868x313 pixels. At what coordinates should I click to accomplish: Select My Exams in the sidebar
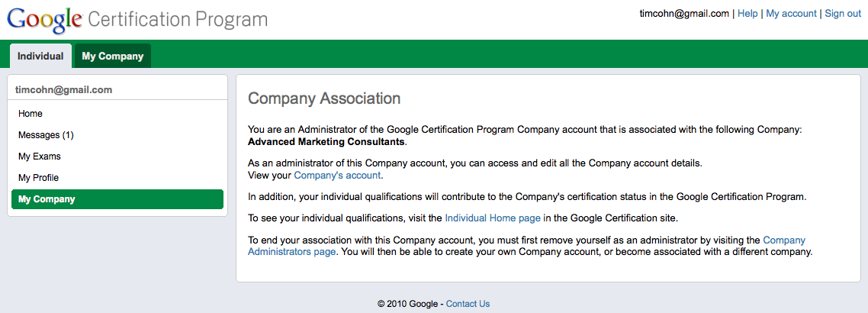coord(40,156)
